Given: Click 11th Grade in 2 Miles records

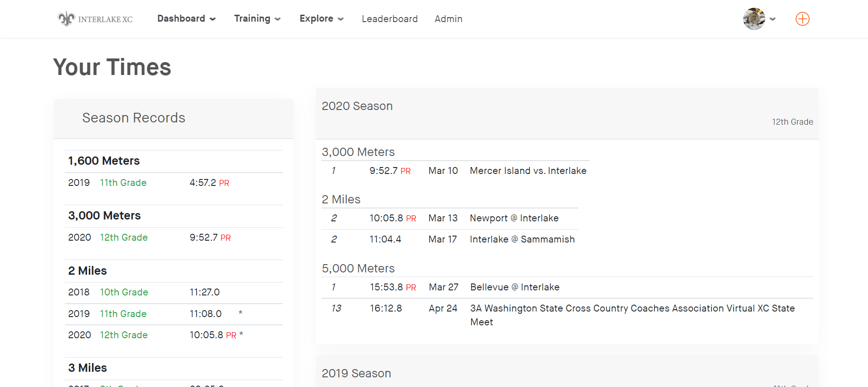Looking at the screenshot, I should (x=123, y=314).
